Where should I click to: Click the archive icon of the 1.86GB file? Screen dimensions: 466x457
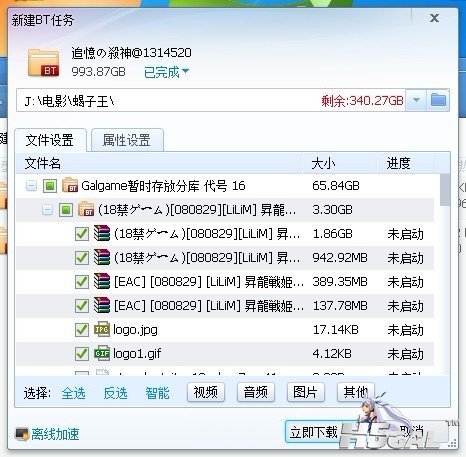[x=102, y=233]
